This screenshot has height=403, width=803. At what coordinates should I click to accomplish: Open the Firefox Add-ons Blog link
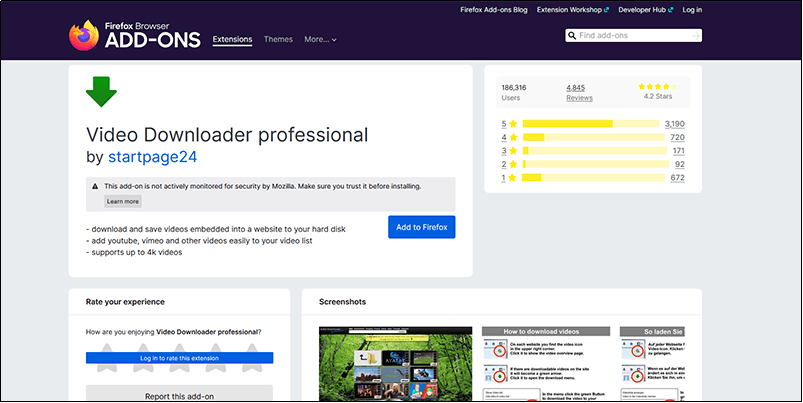click(x=494, y=10)
